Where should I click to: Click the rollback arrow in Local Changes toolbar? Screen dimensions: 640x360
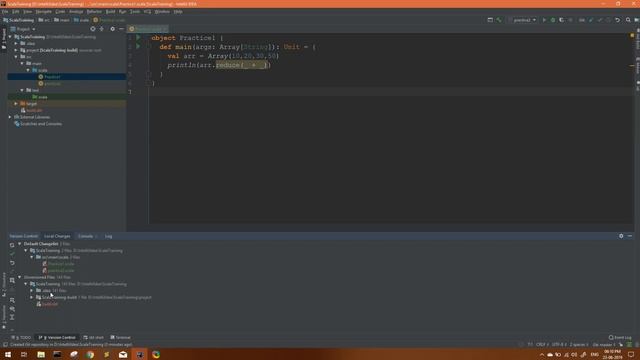tap(12, 263)
